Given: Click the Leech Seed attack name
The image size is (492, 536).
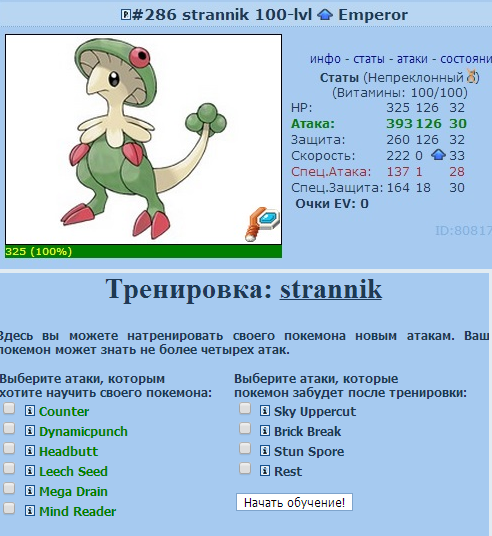Looking at the screenshot, I should point(73,471).
